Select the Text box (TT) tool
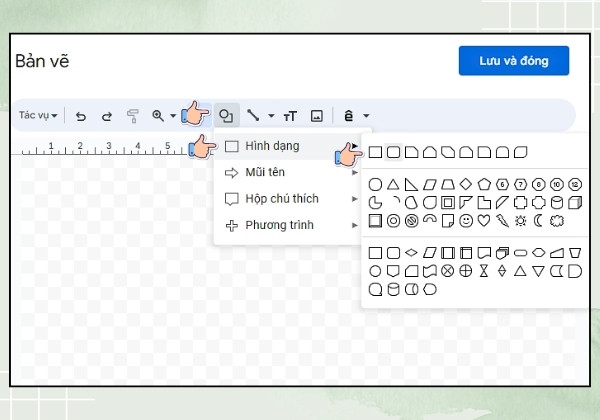 (290, 116)
